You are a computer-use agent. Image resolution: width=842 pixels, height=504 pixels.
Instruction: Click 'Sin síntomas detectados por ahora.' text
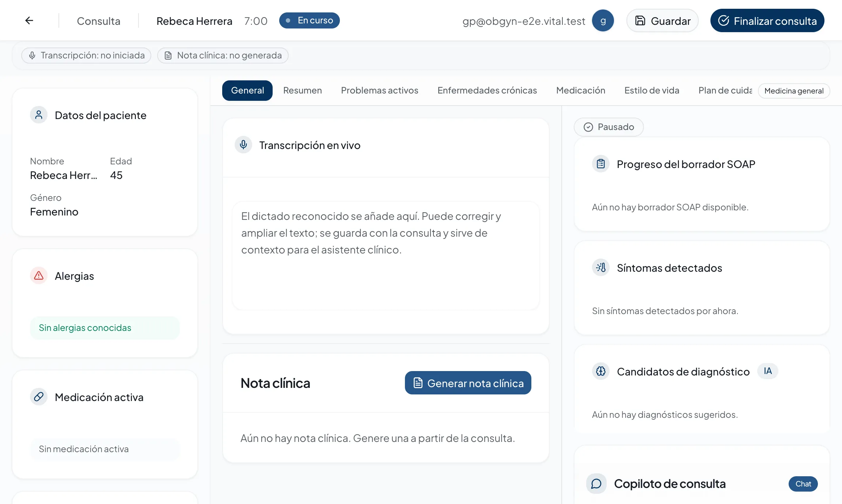(665, 311)
